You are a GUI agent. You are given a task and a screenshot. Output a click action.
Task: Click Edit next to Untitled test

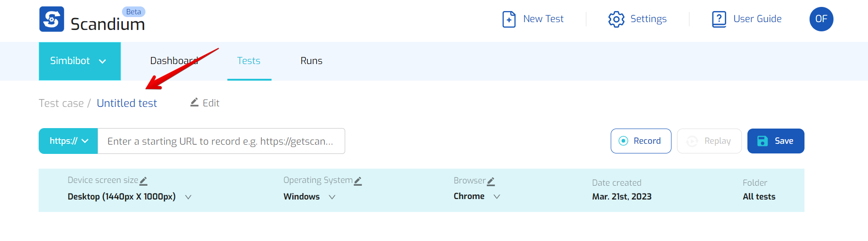pos(205,103)
